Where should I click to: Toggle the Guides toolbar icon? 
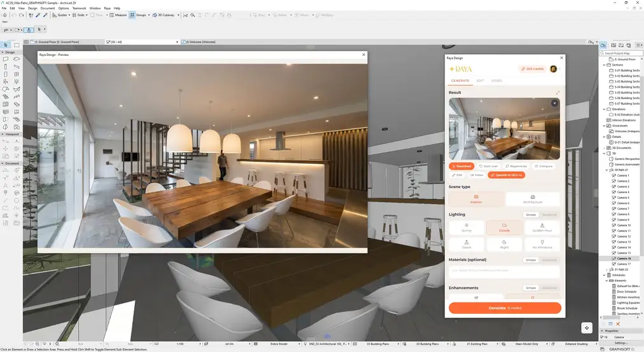(54, 15)
